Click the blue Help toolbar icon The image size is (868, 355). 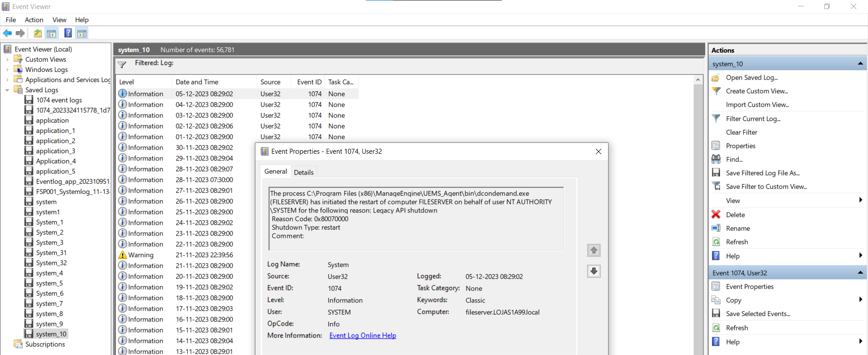pos(68,33)
